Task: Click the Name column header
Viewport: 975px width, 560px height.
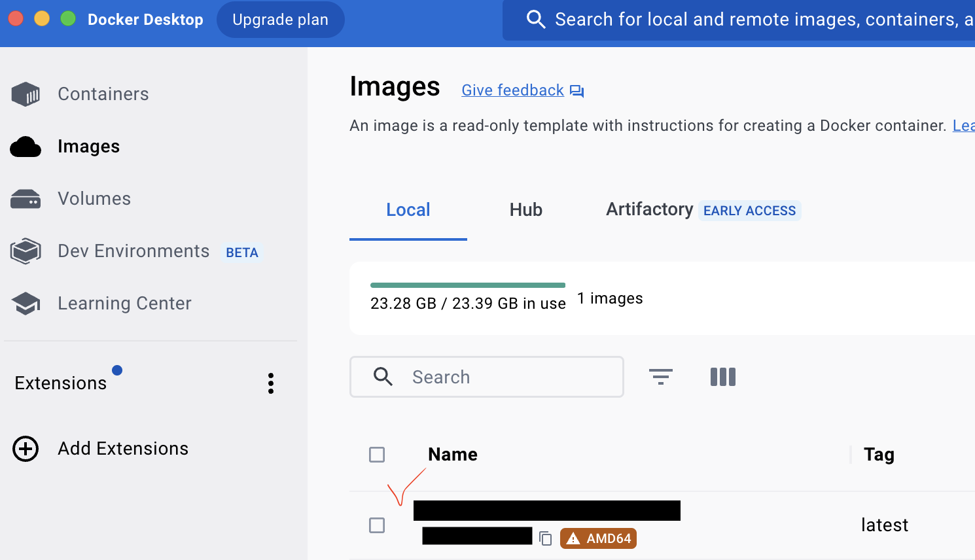Action: [x=453, y=455]
